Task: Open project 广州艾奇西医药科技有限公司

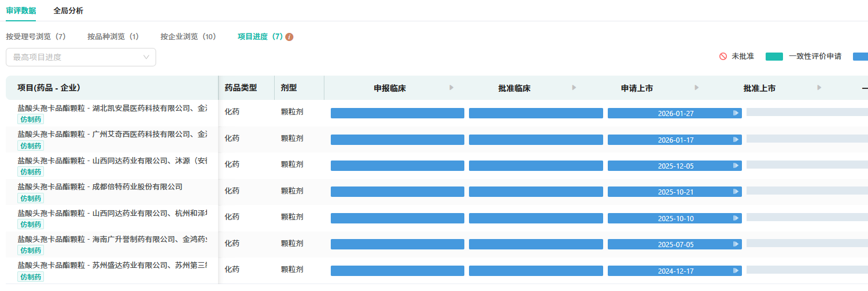Action: point(113,134)
